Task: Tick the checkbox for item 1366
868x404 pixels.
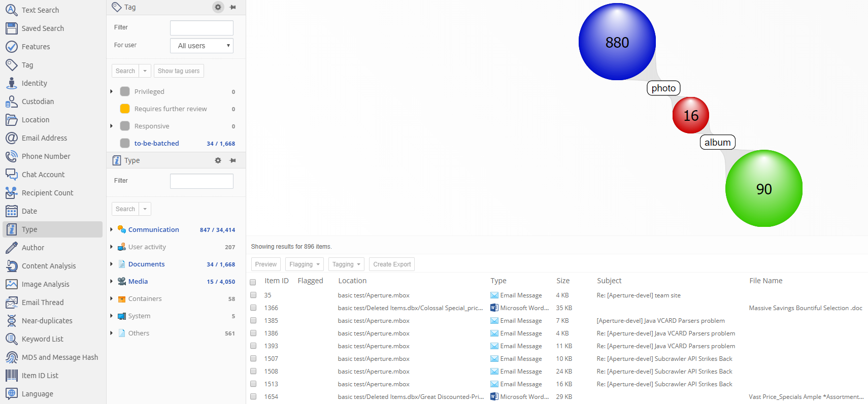Action: [253, 308]
